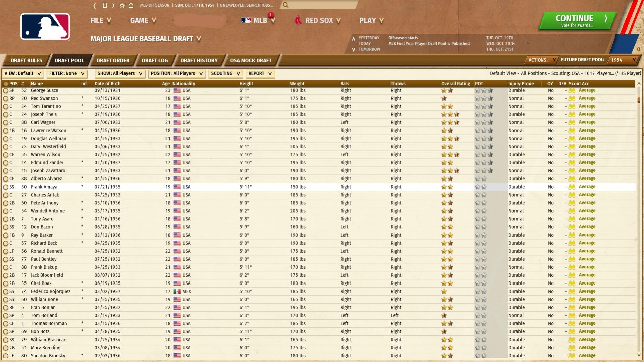Select the radio button for George Susce
The image size is (644, 362).
[6, 91]
